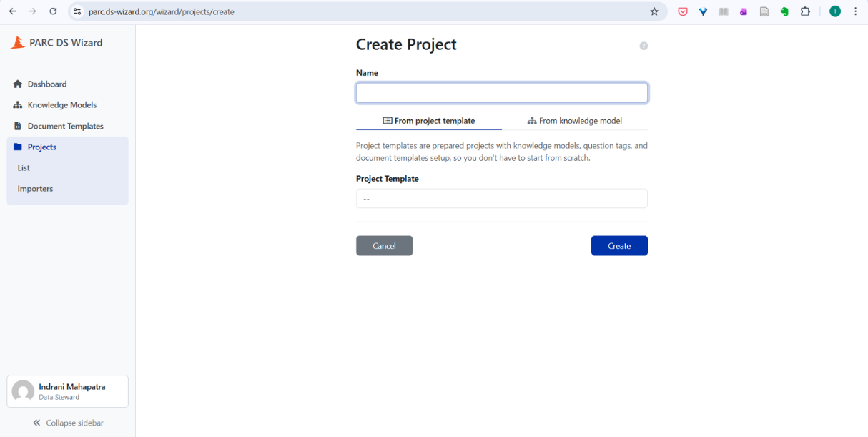The width and height of the screenshot is (868, 437).
Task: Focus the project Name input field
Action: click(501, 93)
